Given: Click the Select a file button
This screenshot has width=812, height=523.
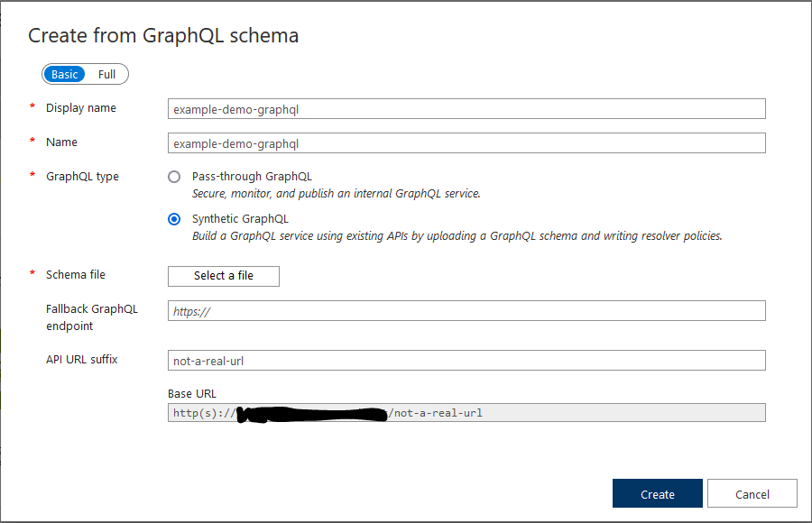Looking at the screenshot, I should point(223,276).
